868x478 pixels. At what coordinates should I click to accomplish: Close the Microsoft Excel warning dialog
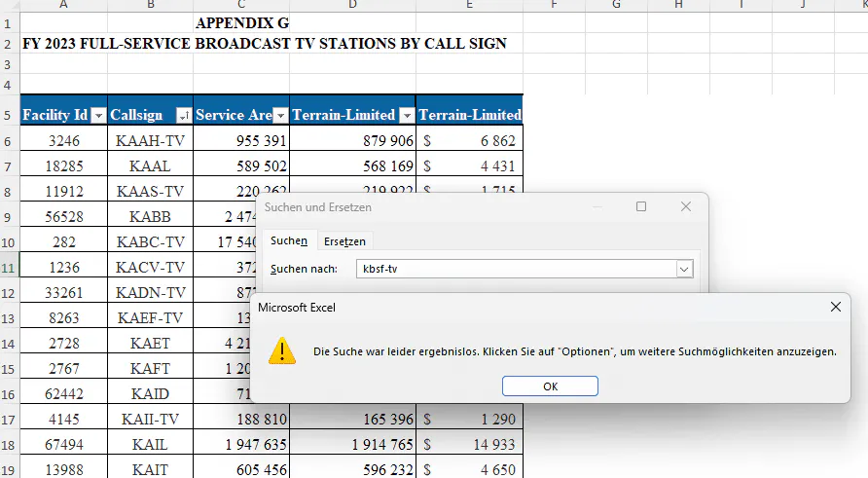tap(835, 307)
